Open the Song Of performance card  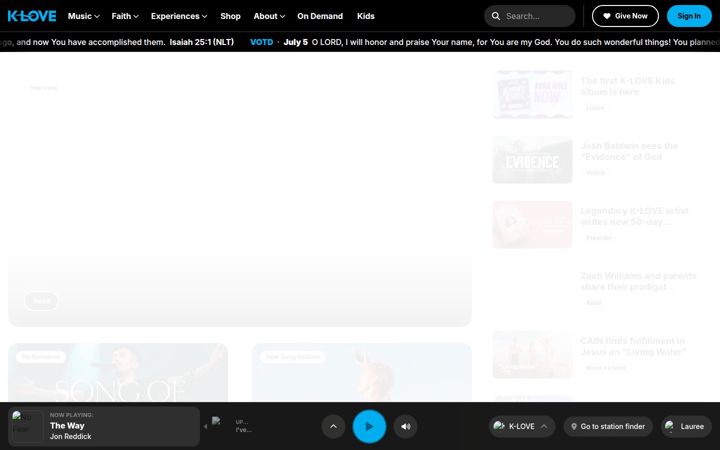pos(118,372)
